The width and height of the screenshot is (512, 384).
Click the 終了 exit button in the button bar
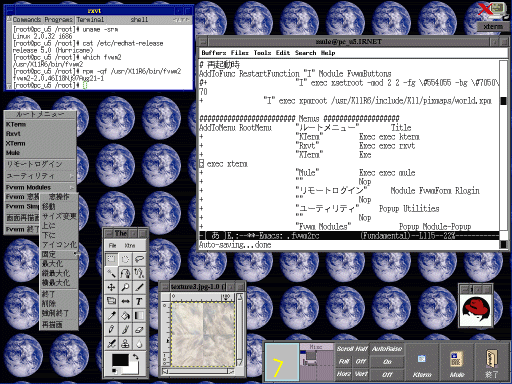[492, 362]
